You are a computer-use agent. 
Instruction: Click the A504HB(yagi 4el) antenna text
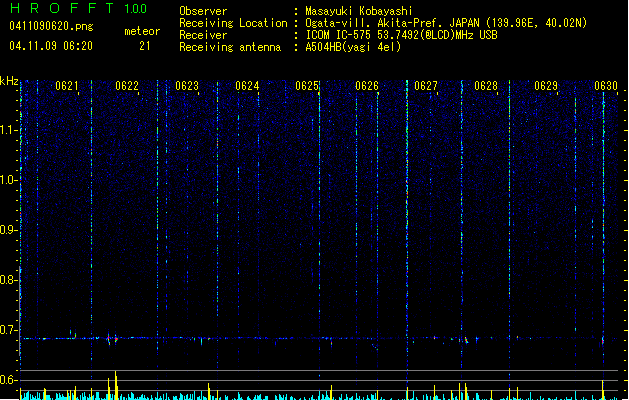[x=353, y=47]
